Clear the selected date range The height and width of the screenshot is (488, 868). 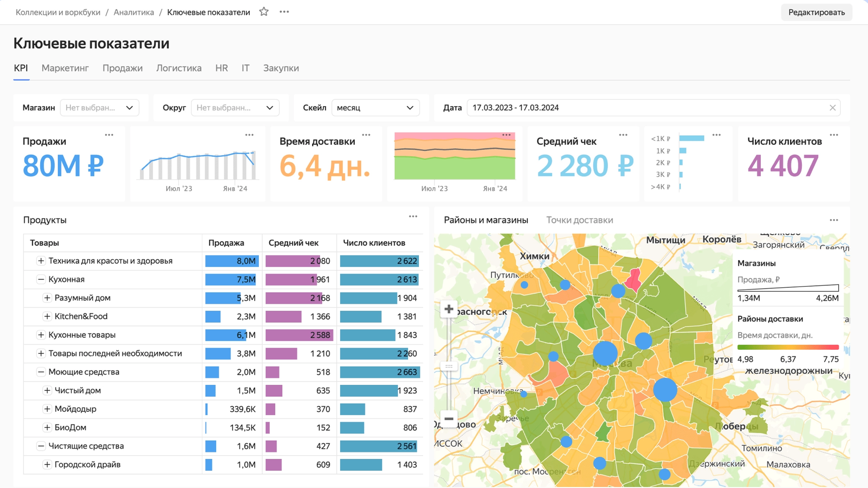click(x=832, y=108)
